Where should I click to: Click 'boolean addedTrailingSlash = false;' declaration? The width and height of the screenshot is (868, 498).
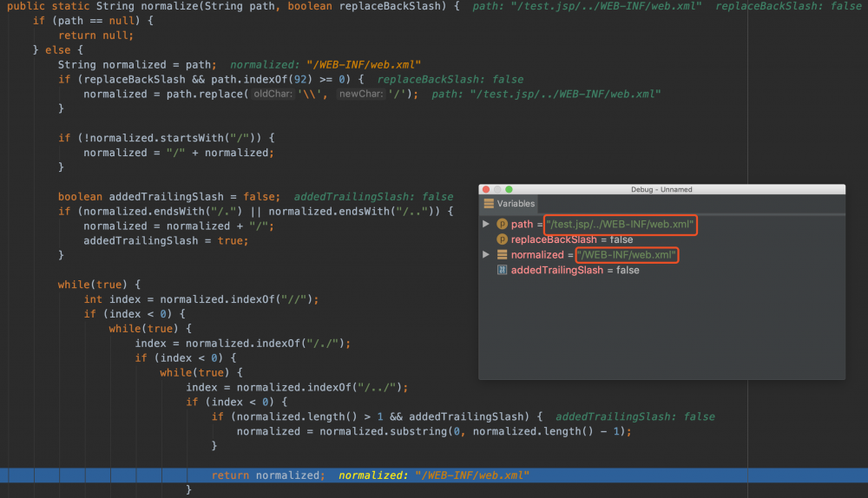click(x=169, y=197)
